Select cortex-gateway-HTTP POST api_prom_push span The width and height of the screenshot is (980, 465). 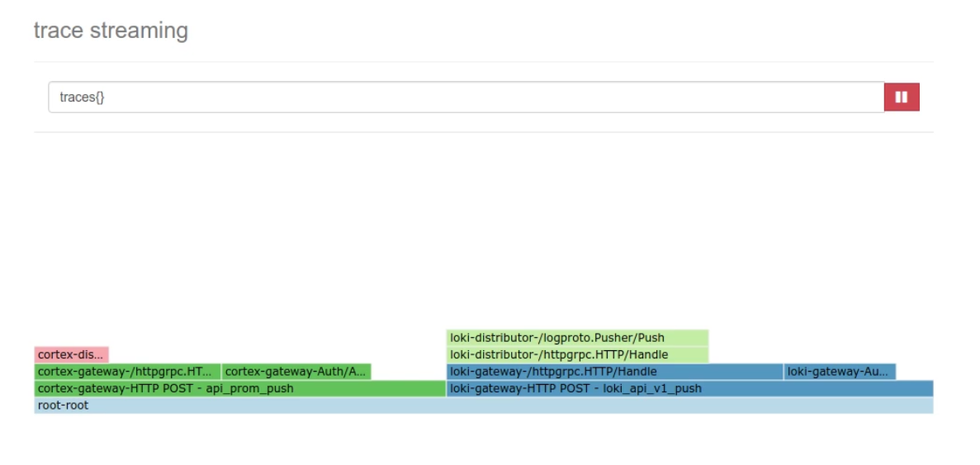[x=240, y=389]
